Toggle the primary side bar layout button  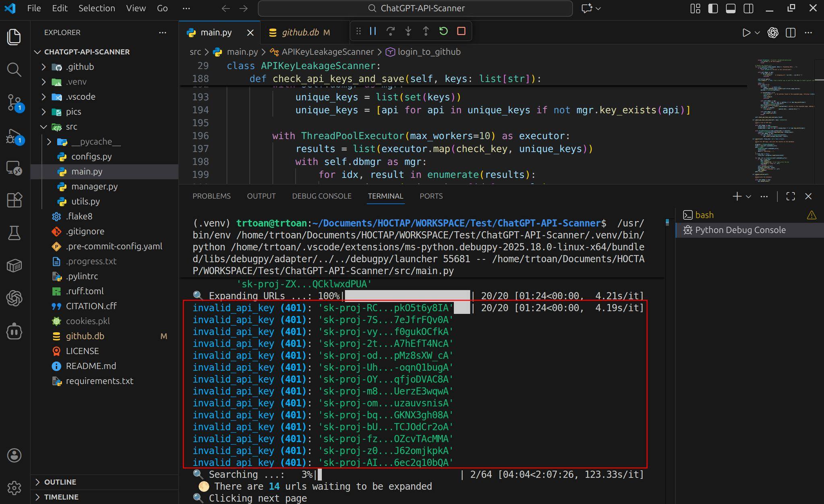coord(713,8)
